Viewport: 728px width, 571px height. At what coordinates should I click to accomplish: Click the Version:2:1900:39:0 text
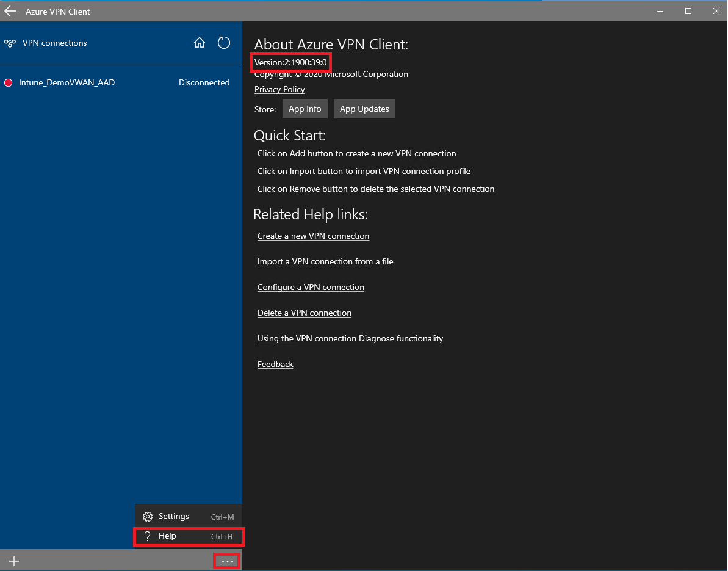tap(290, 62)
